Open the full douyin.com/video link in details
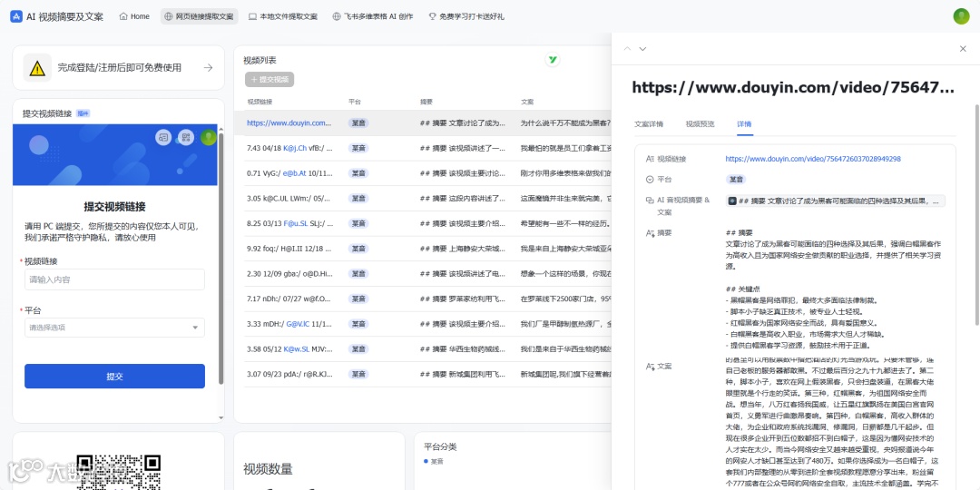 [x=813, y=159]
